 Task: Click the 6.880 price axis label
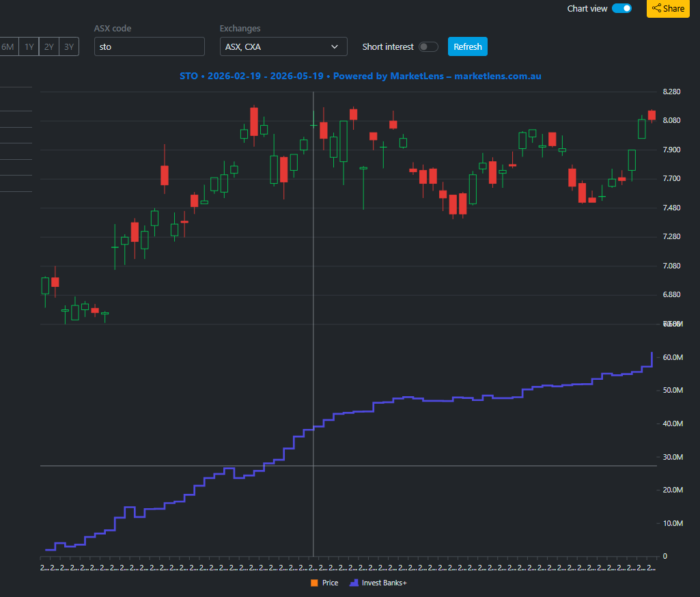coord(671,294)
